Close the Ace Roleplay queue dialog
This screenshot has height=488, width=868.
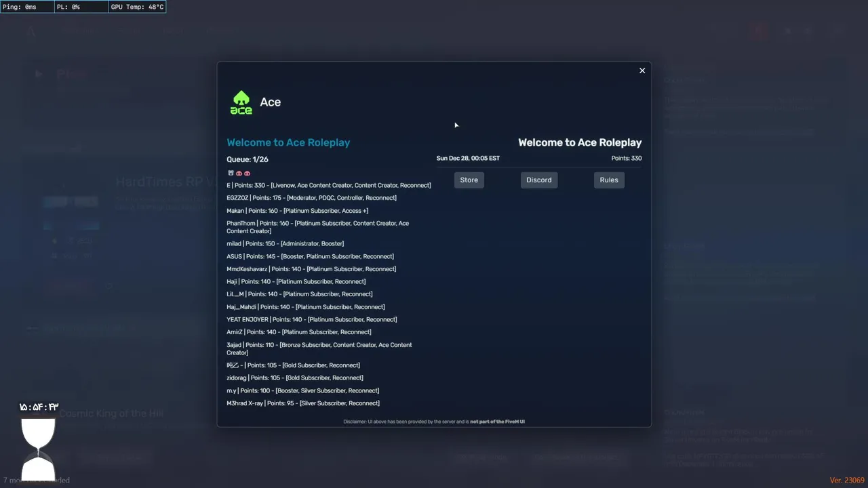tap(642, 70)
